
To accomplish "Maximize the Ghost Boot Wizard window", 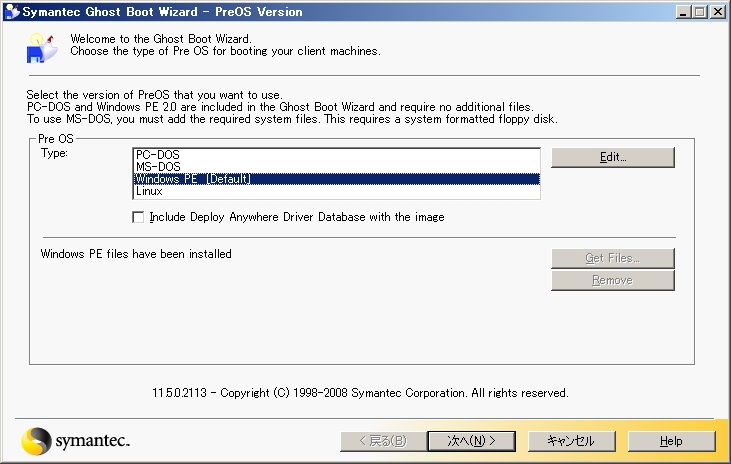I will click(x=699, y=11).
